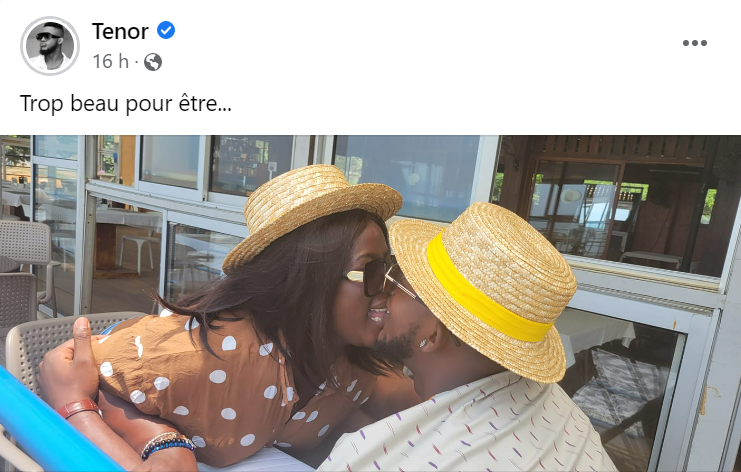Click the globe public audience icon
This screenshot has height=472, width=741.
[153, 62]
